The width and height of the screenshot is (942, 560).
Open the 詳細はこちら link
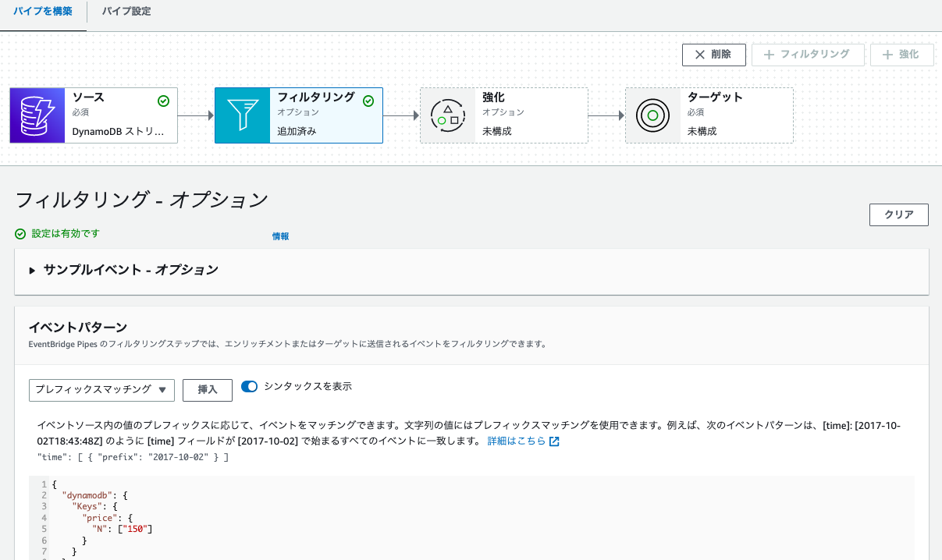517,441
